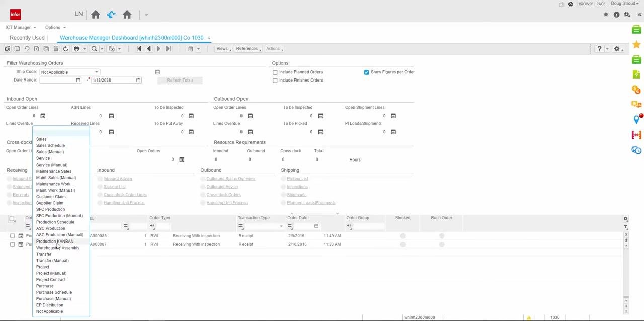Toggle the select-all rows checkbox
644x321 pixels.
[x=12, y=219]
